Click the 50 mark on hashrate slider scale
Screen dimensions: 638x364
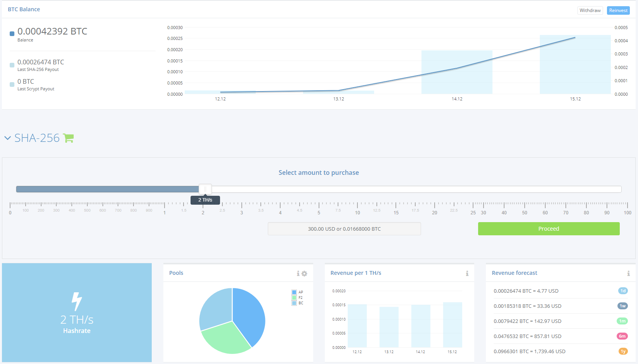tap(524, 212)
